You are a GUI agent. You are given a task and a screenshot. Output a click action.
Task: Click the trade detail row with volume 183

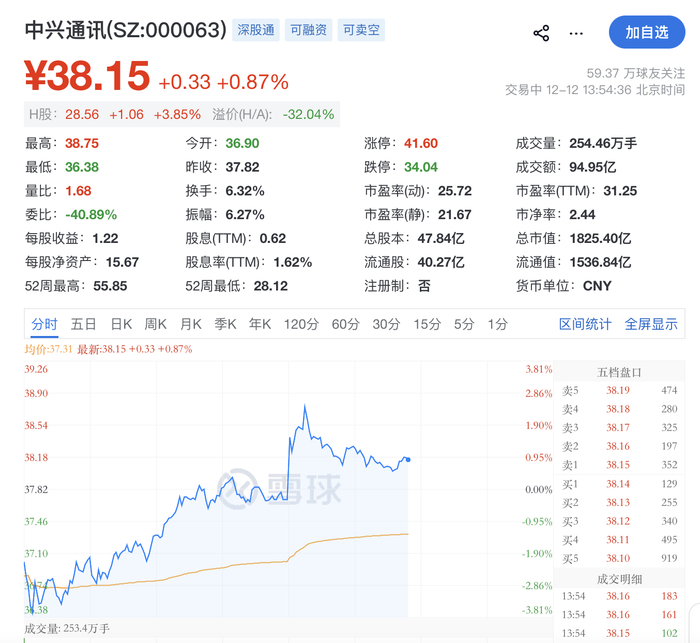click(620, 596)
